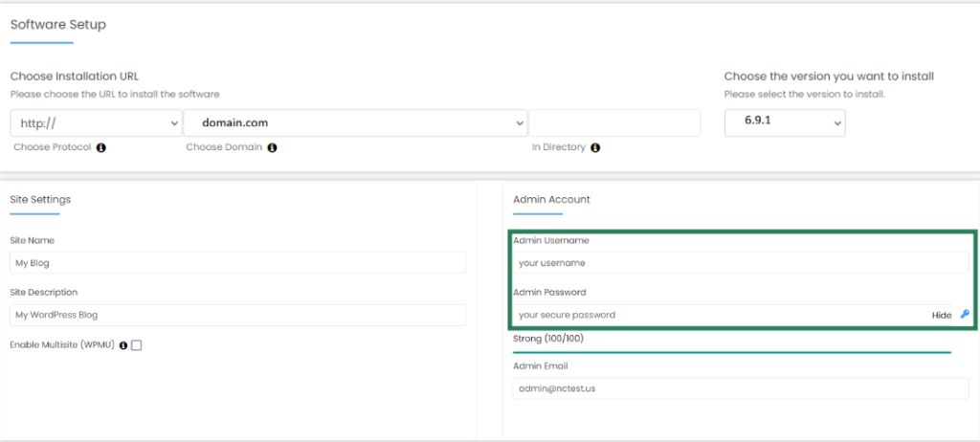Select the Admin Username field
The width and height of the screenshot is (980, 442).
pyautogui.click(x=740, y=263)
